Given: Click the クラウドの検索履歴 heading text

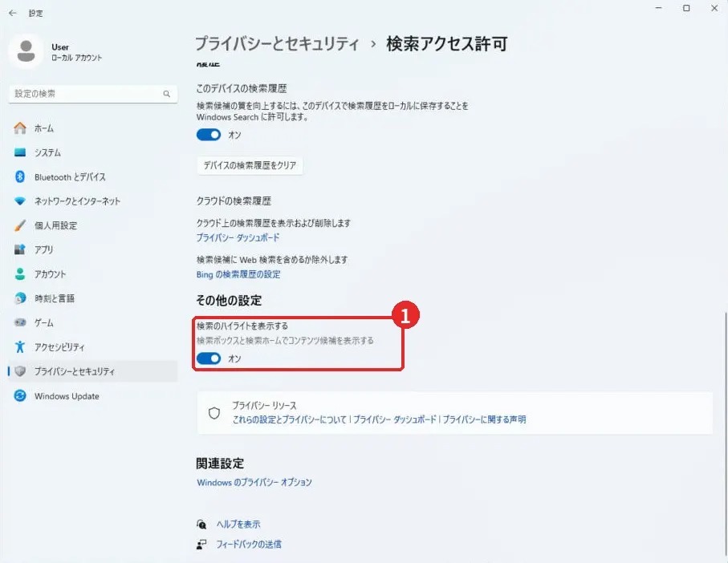Looking at the screenshot, I should [x=234, y=200].
